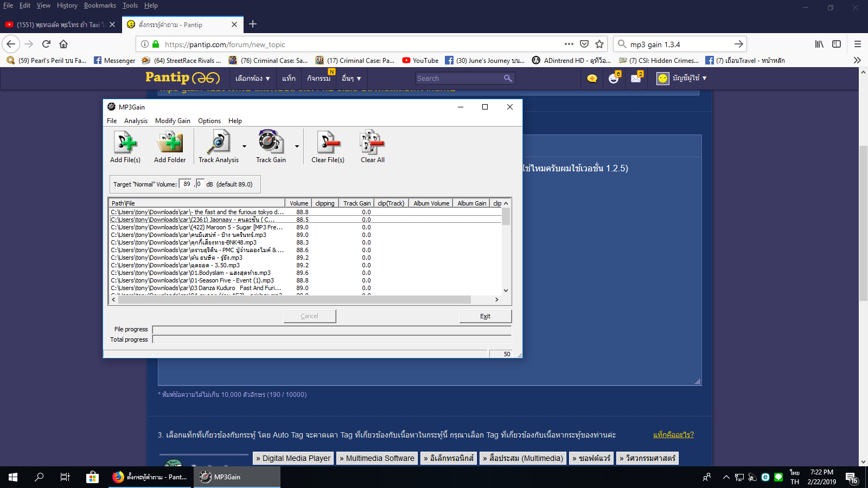Click the Track Gain column header
The image size is (868, 488).
pos(356,203)
